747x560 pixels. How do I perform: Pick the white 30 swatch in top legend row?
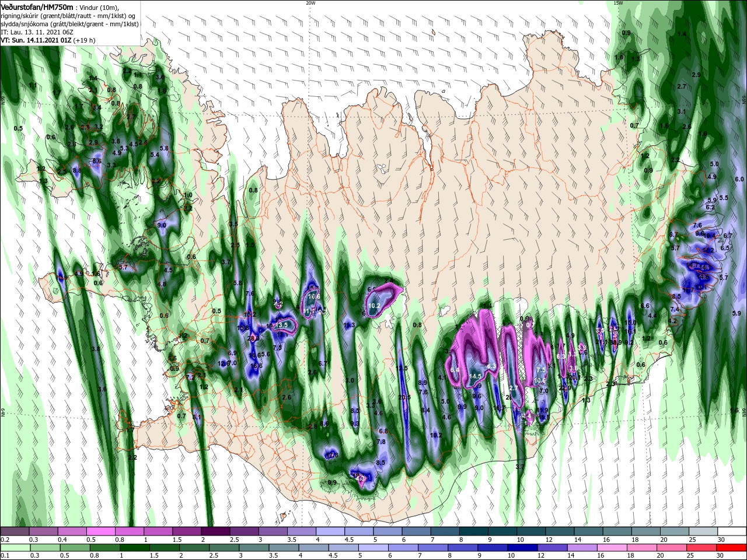[x=732, y=531]
